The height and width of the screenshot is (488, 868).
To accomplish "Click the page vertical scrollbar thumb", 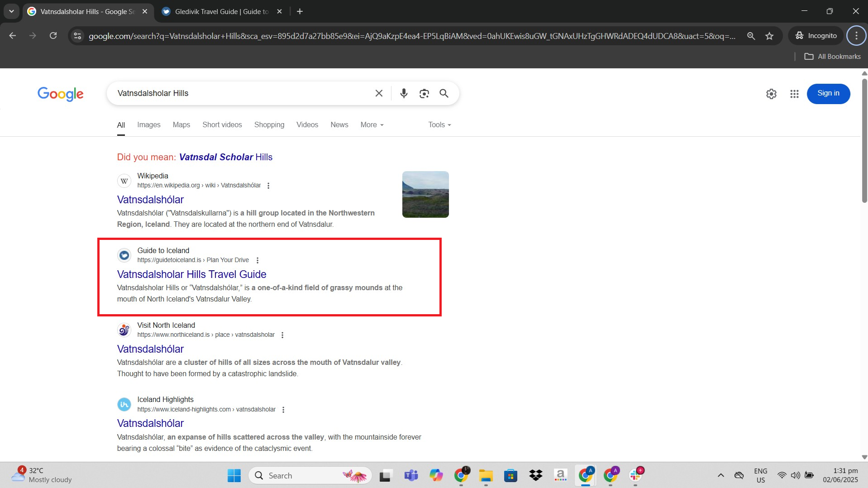I will [x=864, y=140].
